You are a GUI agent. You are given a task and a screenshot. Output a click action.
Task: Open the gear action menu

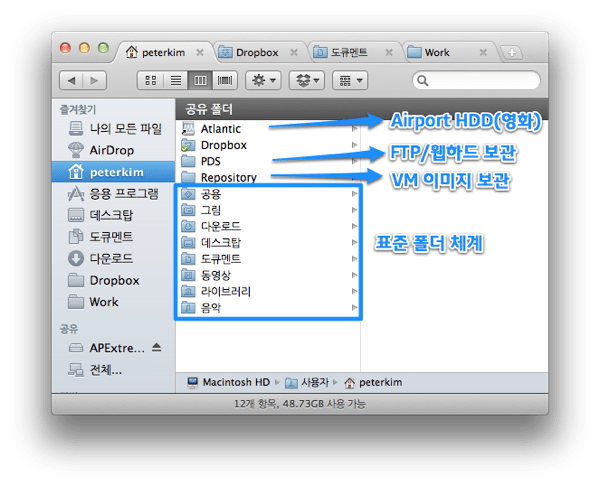tap(264, 80)
